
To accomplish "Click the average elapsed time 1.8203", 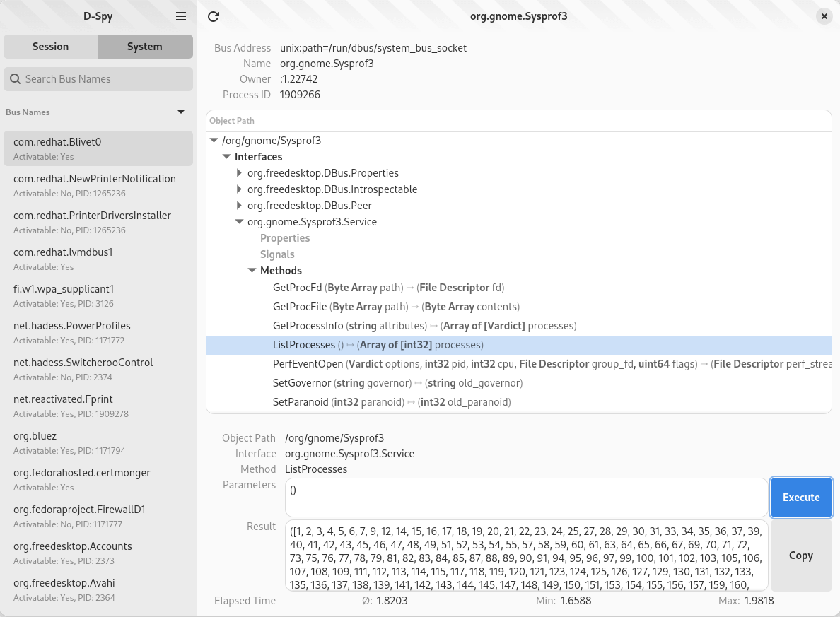I will tap(392, 601).
